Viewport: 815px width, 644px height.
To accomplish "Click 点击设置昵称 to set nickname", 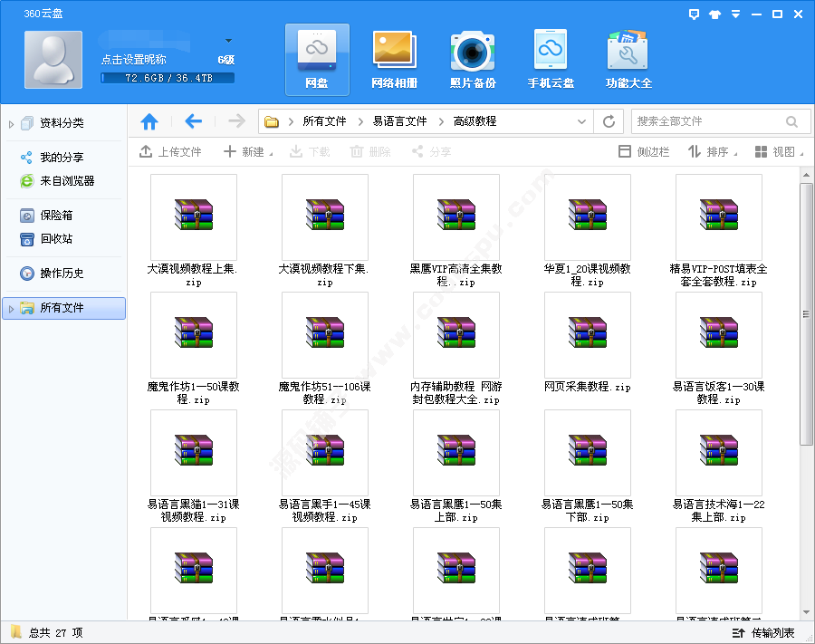I will coord(134,60).
